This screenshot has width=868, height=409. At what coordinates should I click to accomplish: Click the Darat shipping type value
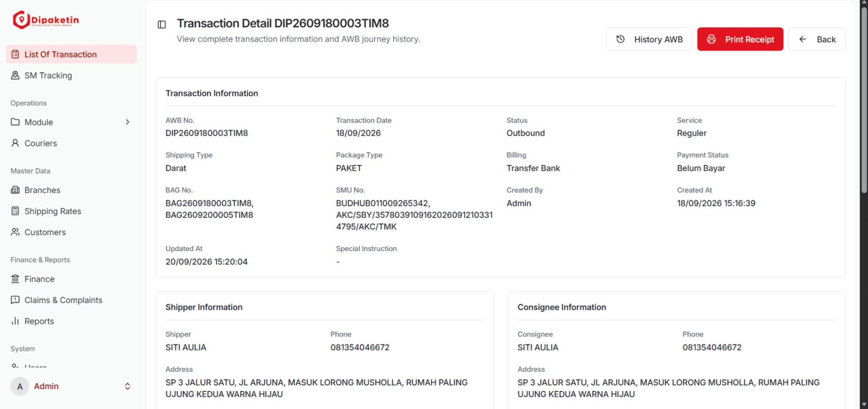(176, 168)
